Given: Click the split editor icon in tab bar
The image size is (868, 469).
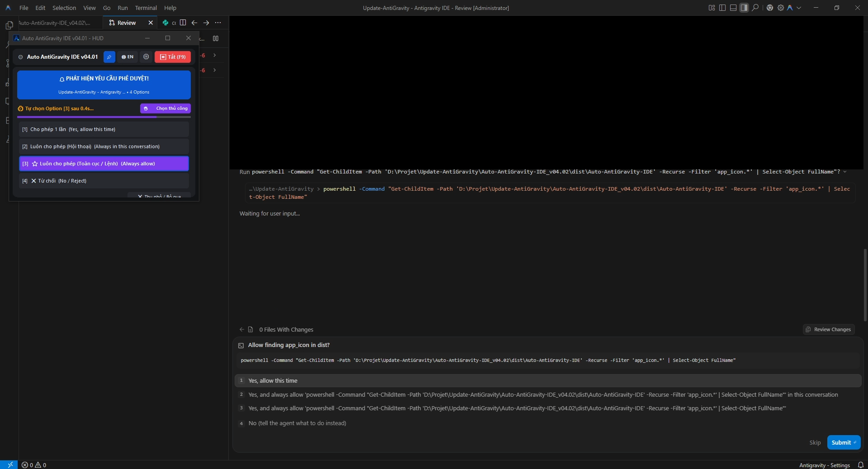Looking at the screenshot, I should (x=183, y=23).
